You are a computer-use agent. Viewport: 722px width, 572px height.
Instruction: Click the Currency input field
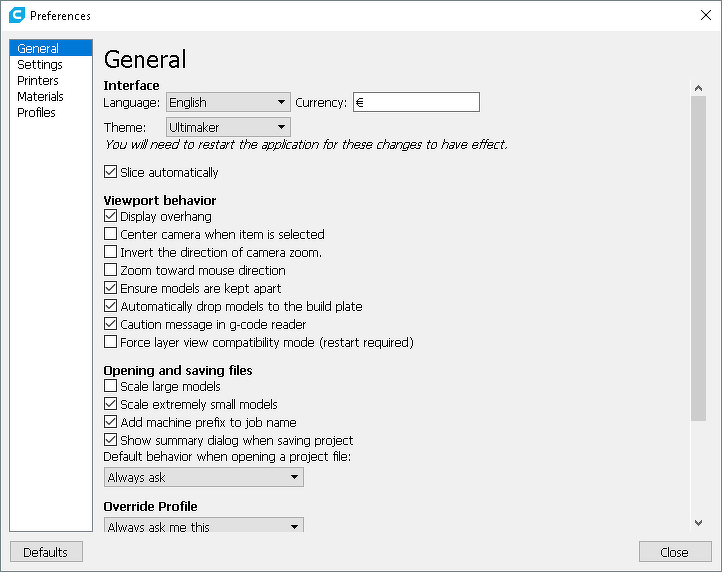click(x=416, y=102)
